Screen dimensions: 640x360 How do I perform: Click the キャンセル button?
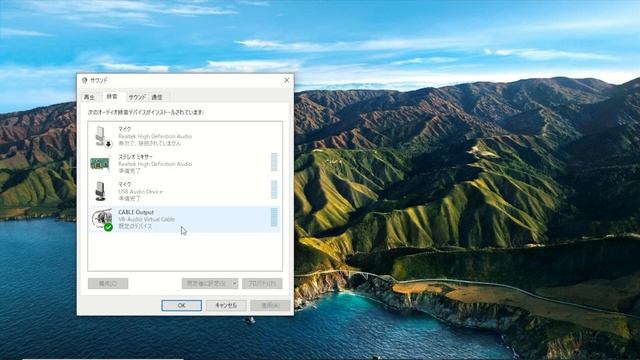click(x=226, y=305)
